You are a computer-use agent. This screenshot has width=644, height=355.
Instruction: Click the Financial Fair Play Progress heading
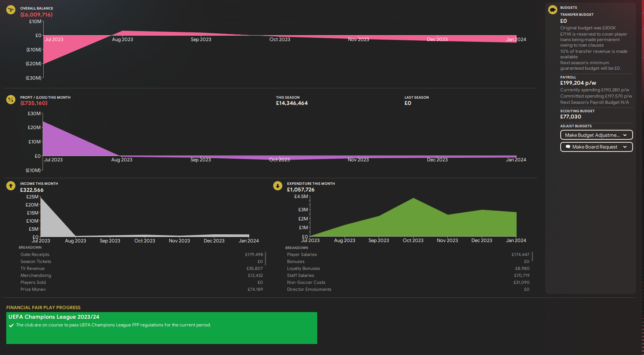tap(43, 308)
